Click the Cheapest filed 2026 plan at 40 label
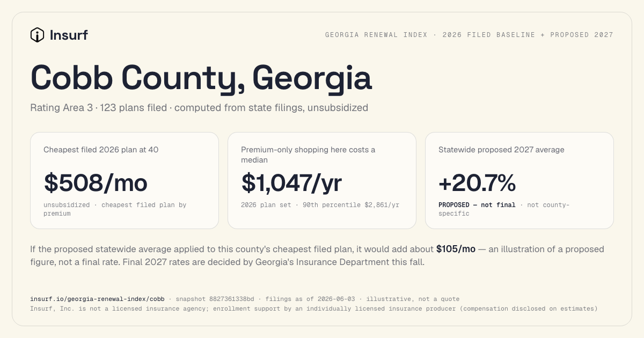644x338 pixels. point(101,150)
